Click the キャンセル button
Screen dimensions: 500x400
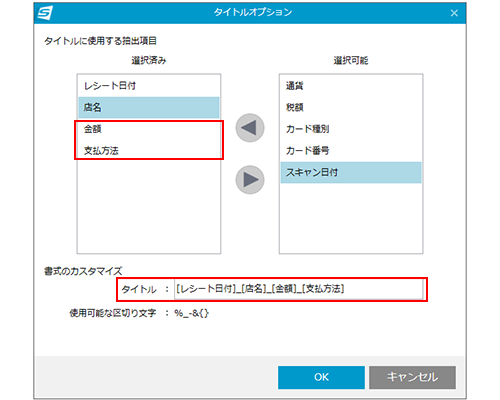point(412,377)
